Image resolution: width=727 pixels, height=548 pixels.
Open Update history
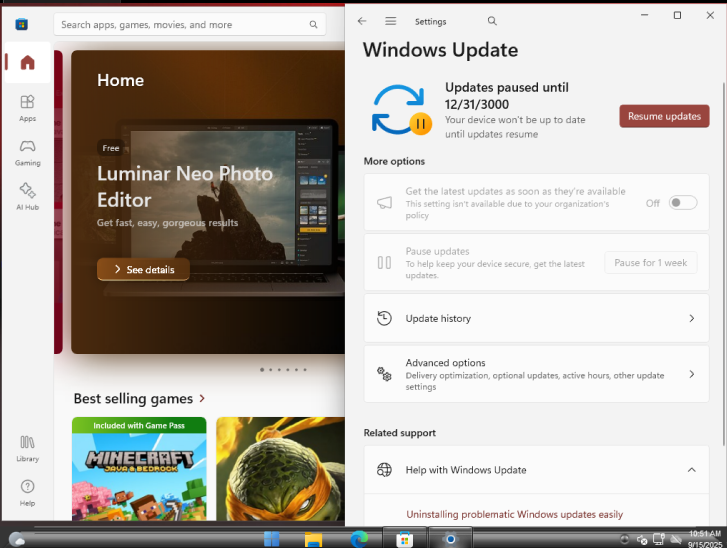tap(536, 318)
